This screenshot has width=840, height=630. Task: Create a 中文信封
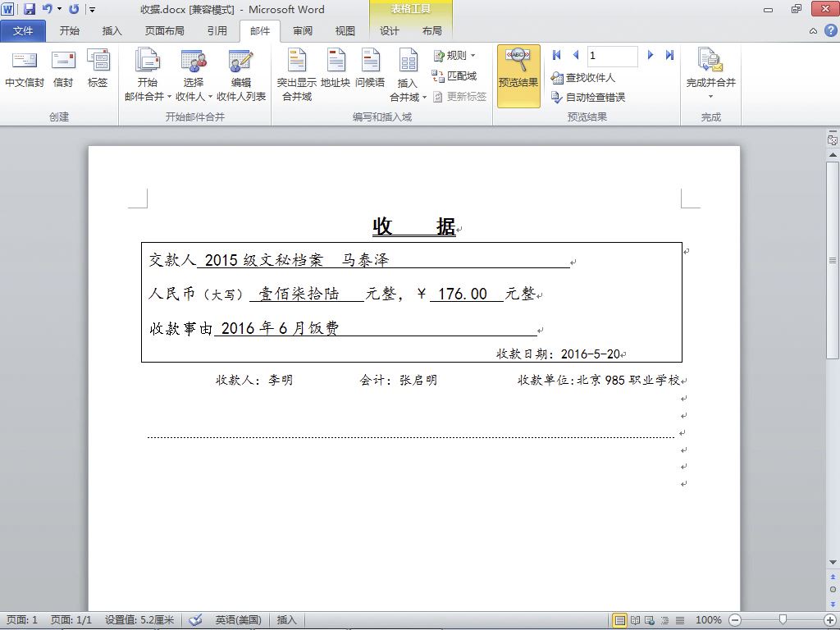[25, 67]
